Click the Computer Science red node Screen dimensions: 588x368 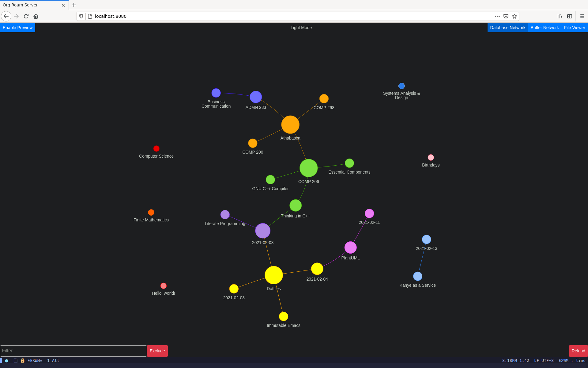pos(156,148)
